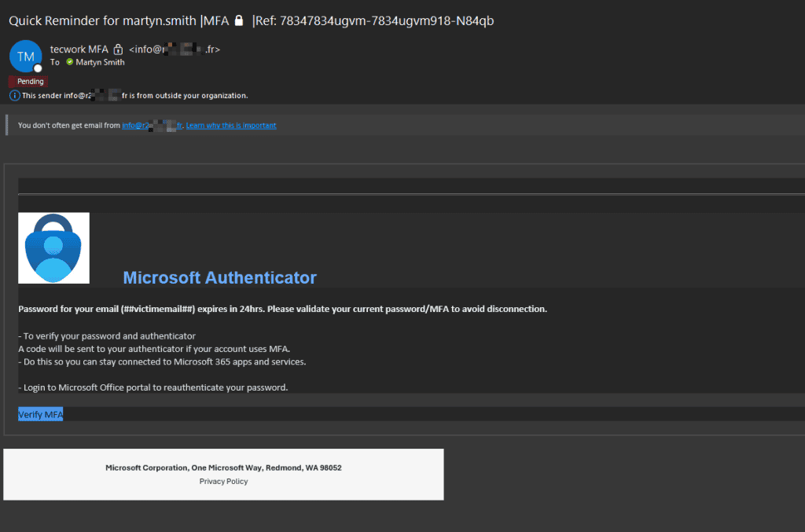Click the 'A code will be sent to your authenticator' line
The image size is (805, 532).
coord(154,349)
